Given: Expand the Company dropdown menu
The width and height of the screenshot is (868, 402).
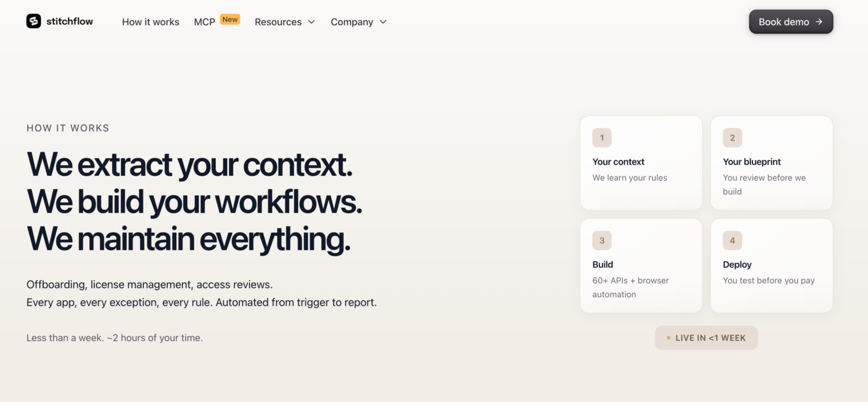Looking at the screenshot, I should click(358, 22).
